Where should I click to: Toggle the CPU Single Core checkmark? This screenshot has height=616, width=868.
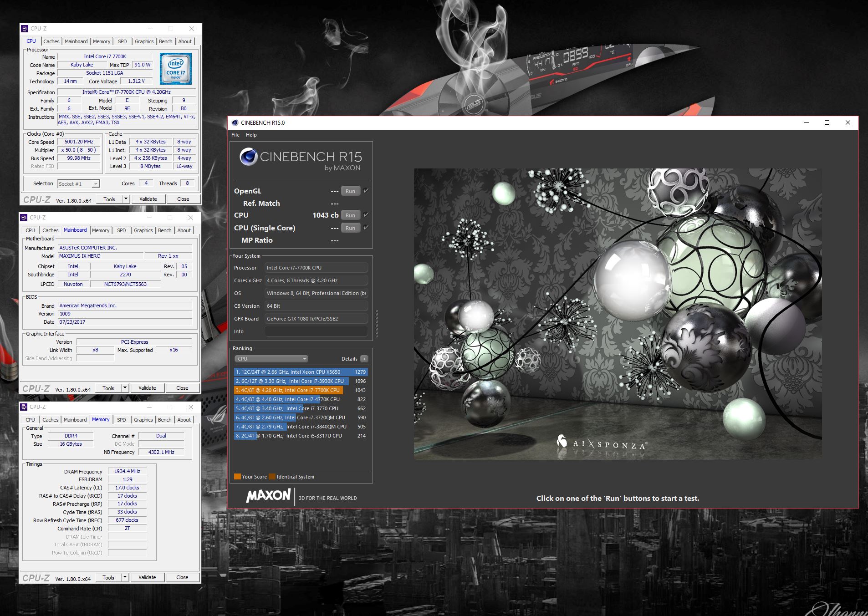coord(366,228)
